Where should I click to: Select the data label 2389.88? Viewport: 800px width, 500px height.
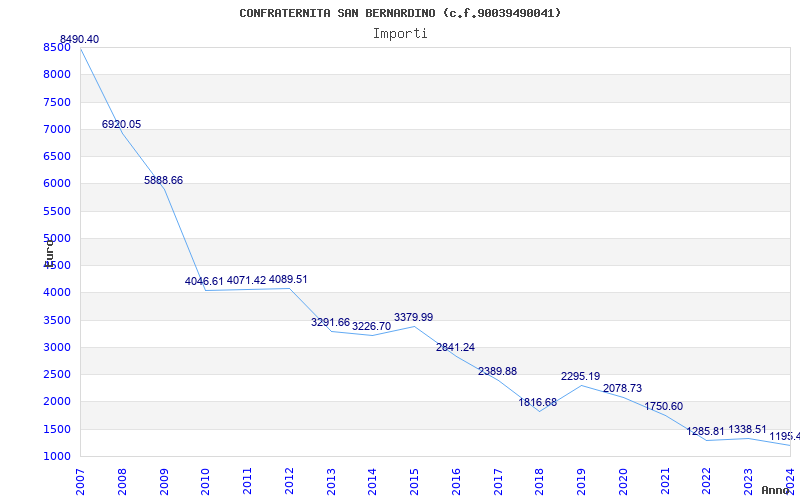(497, 371)
